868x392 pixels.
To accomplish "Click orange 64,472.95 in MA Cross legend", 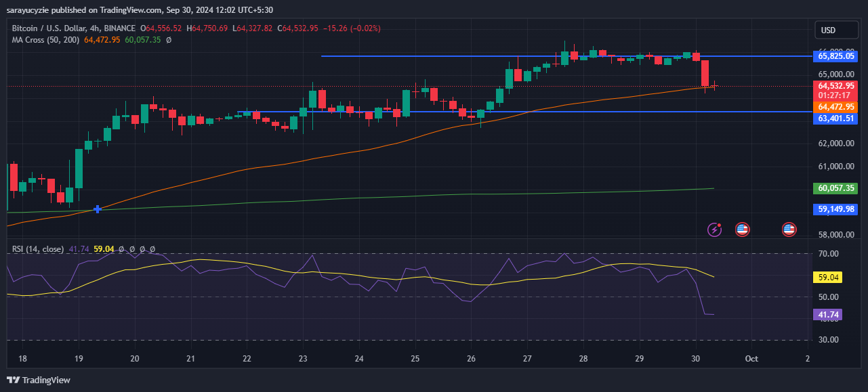I will click(x=102, y=40).
